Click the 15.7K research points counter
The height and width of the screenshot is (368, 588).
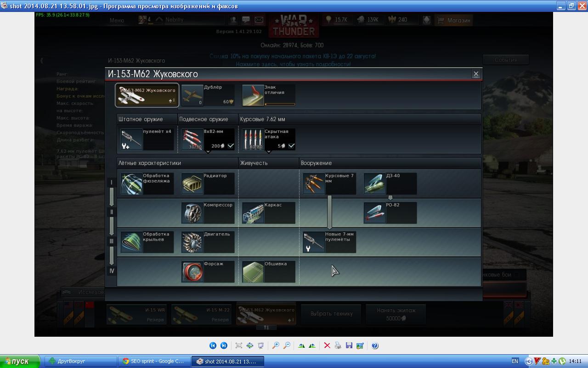pos(337,20)
